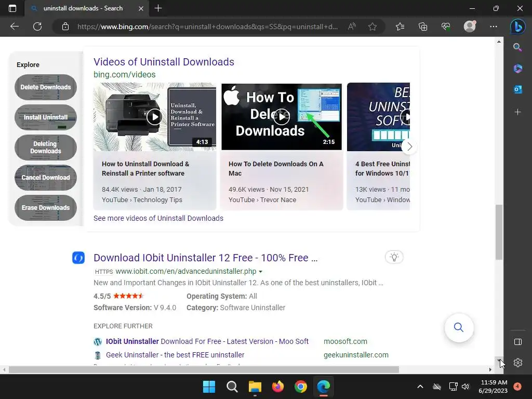This screenshot has height=399, width=532.
Task: Click the IObit site favicon
Action: tap(78, 258)
